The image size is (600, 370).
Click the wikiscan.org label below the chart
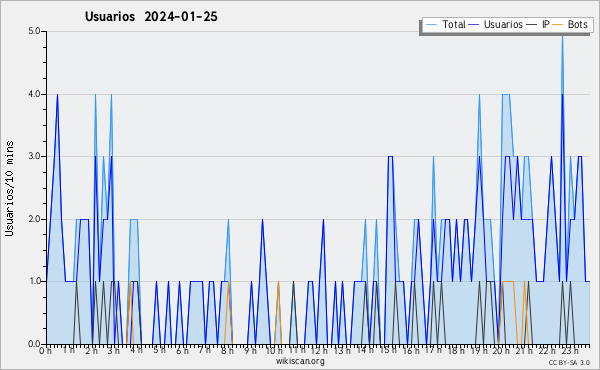tap(300, 361)
